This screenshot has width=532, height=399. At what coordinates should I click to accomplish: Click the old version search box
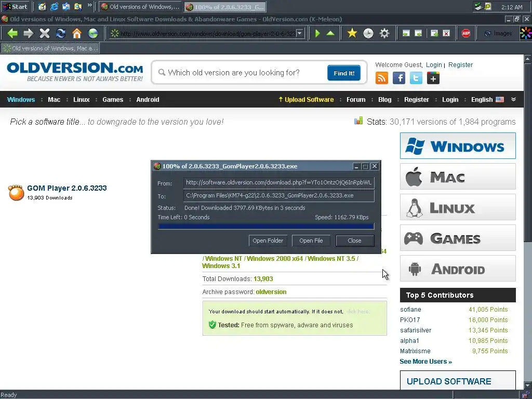tap(242, 73)
